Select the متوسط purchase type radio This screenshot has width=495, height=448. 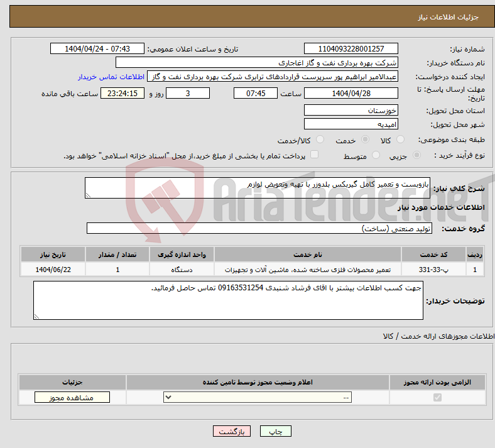pos(376,155)
